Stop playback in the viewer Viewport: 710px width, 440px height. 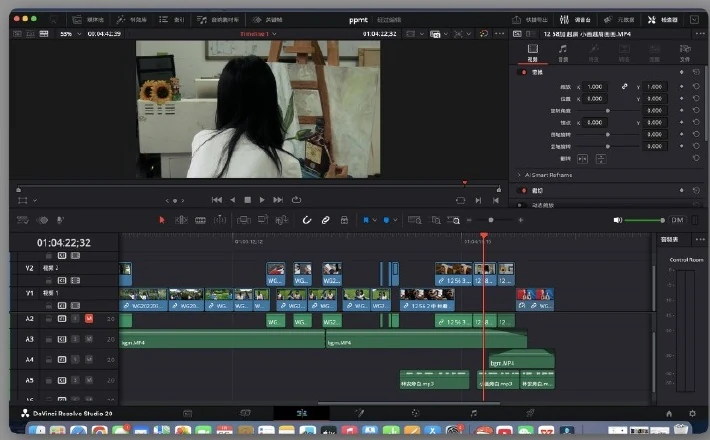tap(247, 200)
